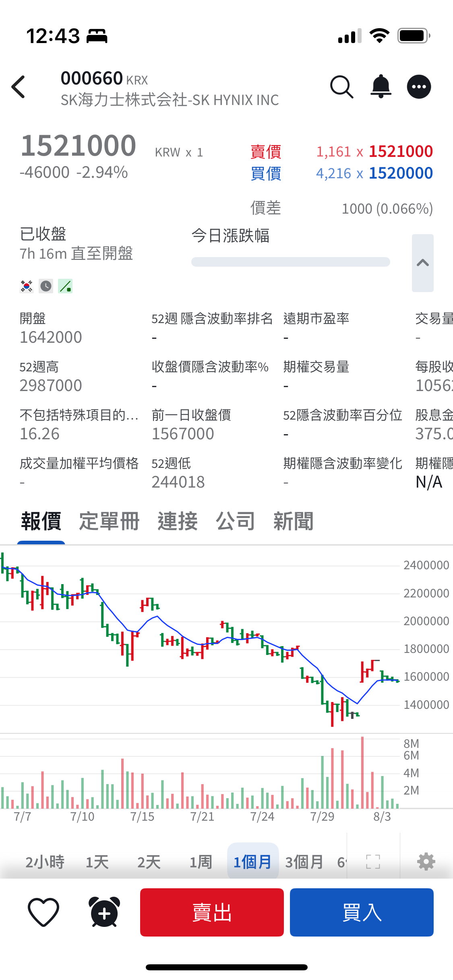Select the 2天 chart range
Screen dimensions: 453x980
(x=149, y=862)
